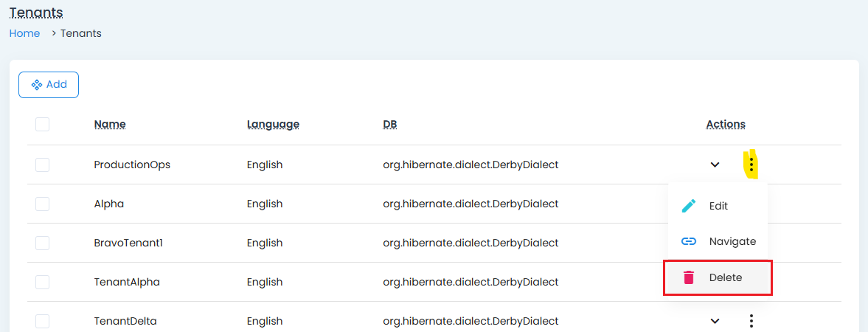Check the ProductionOps row checkbox
Screen dimensions: 868x332
(x=42, y=165)
